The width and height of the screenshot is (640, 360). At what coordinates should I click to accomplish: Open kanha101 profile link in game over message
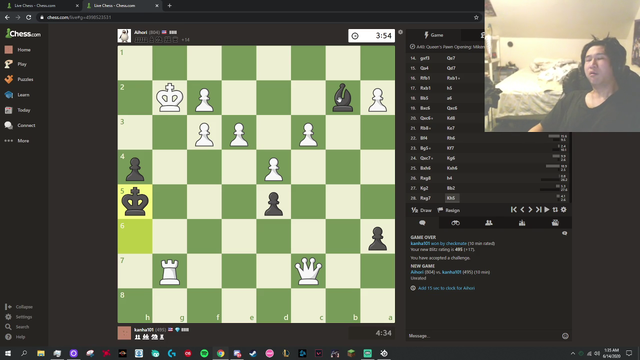click(420, 244)
